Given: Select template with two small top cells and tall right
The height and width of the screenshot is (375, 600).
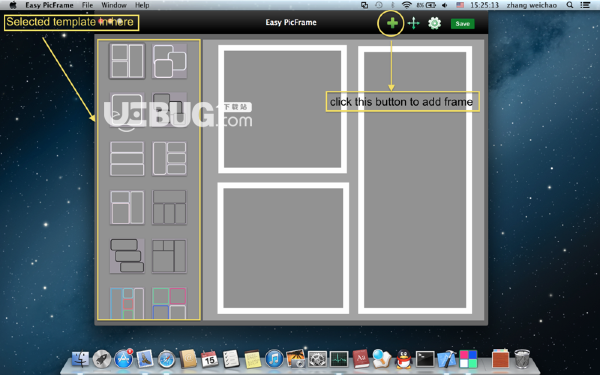Looking at the screenshot, I should [x=170, y=256].
